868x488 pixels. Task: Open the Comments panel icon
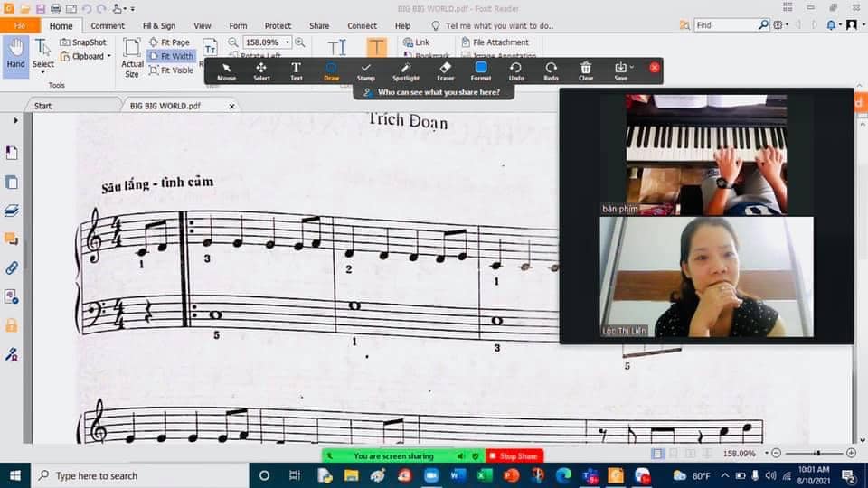click(x=12, y=239)
